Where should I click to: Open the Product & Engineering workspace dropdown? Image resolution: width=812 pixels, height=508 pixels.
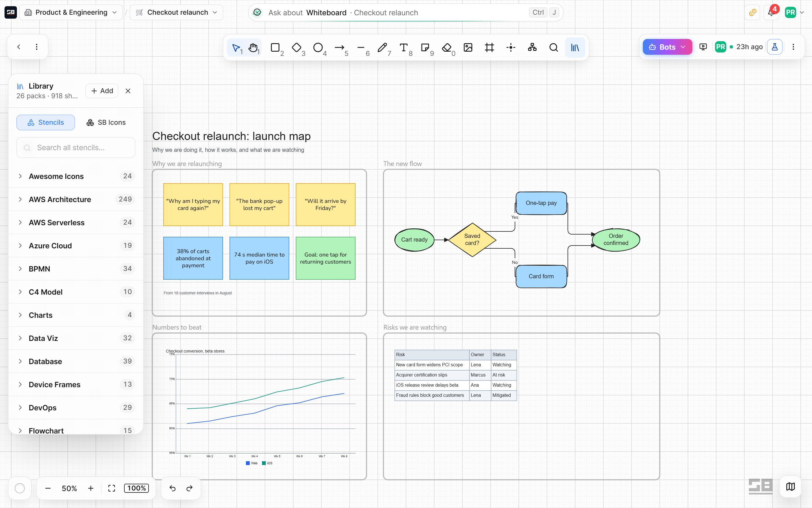pyautogui.click(x=71, y=12)
